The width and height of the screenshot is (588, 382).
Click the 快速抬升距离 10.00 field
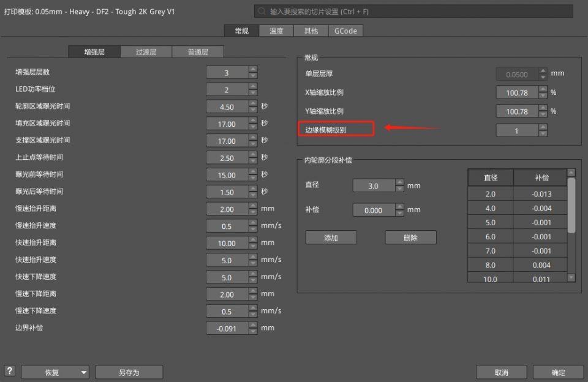pos(227,243)
